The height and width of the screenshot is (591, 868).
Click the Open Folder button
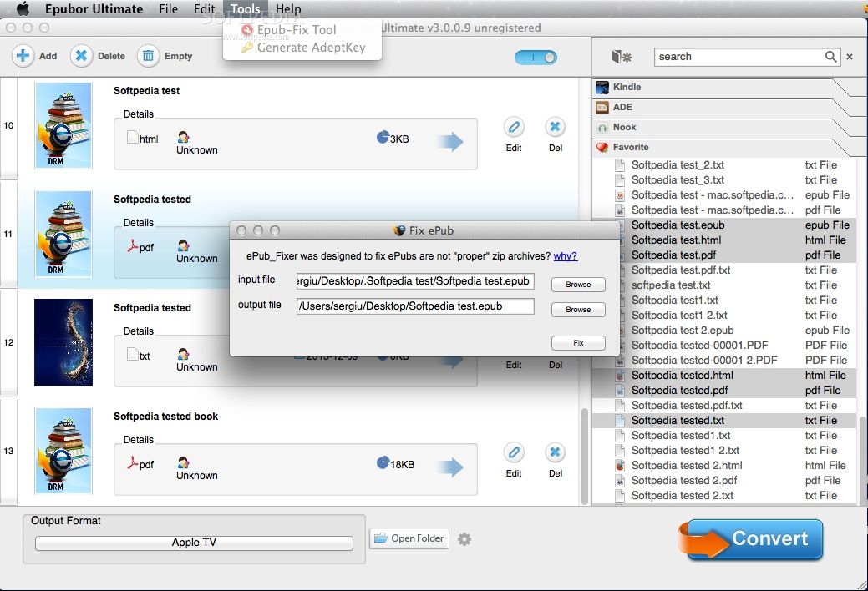pyautogui.click(x=409, y=538)
